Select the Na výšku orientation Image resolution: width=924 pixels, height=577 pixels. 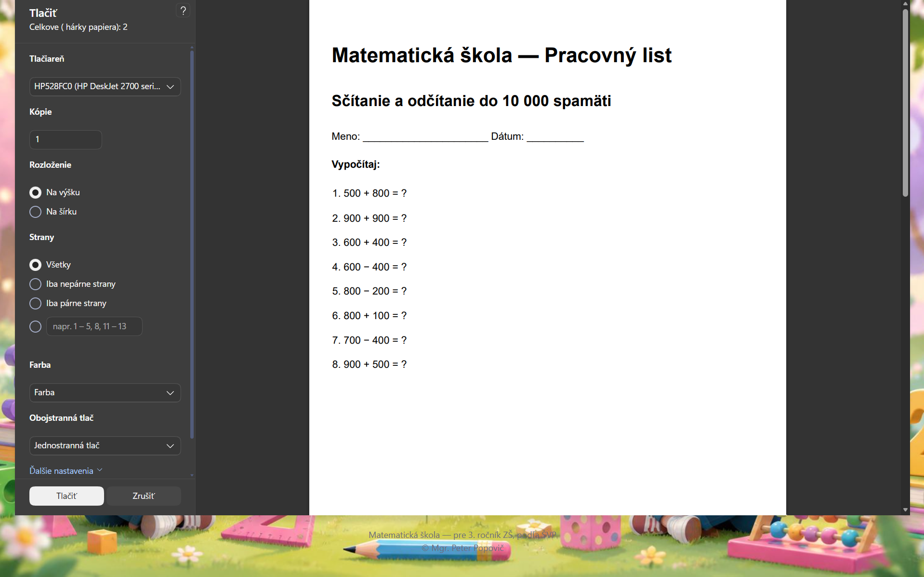[x=35, y=192]
